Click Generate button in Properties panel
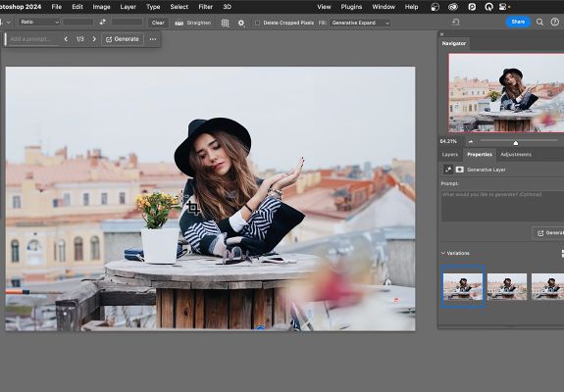 coord(548,233)
